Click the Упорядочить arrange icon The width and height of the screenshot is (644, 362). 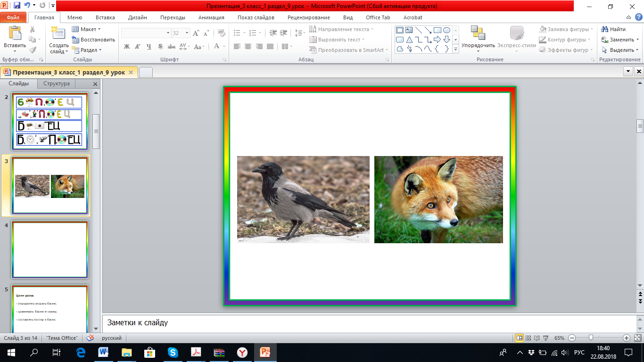pos(478,33)
